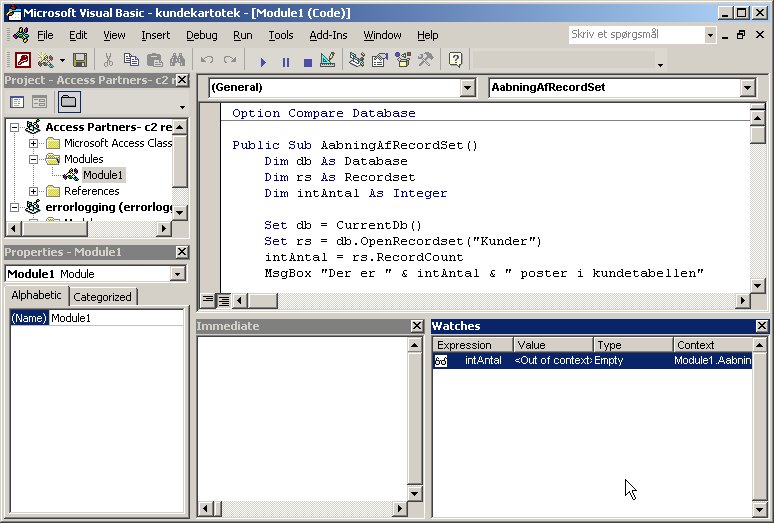Click the Find binoculars icon

[x=177, y=60]
